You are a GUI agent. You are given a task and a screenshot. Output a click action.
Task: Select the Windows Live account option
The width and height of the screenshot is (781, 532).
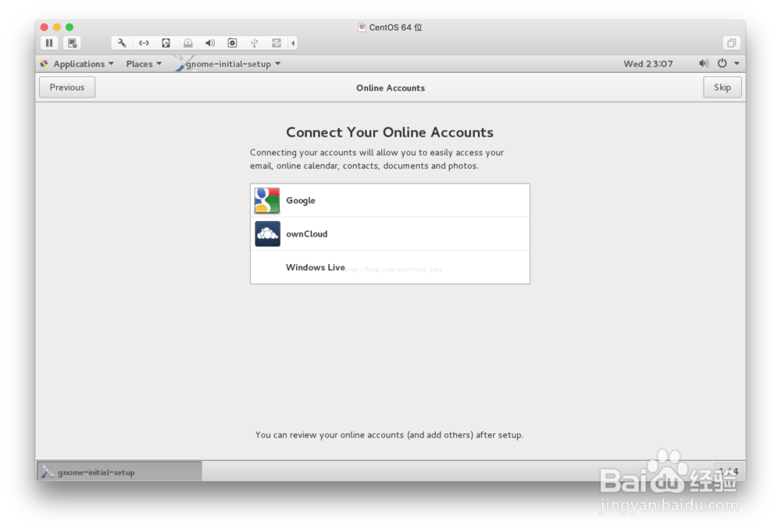coord(390,267)
